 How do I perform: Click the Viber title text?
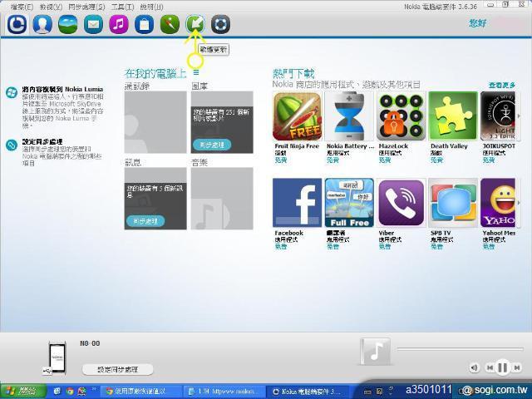pos(386,233)
